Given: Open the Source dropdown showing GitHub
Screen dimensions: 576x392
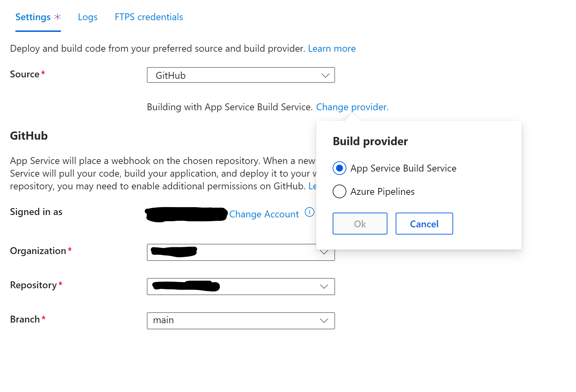Looking at the screenshot, I should click(241, 75).
